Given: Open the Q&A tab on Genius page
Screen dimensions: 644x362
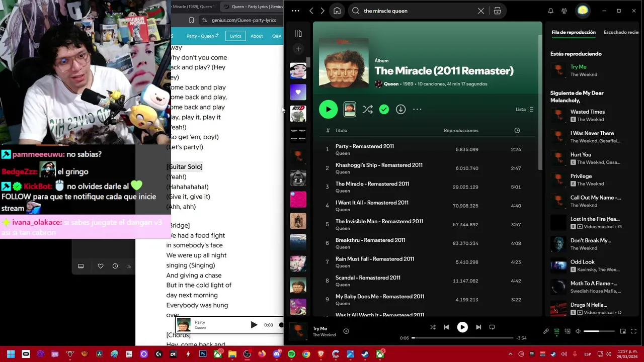Looking at the screenshot, I should (x=277, y=36).
